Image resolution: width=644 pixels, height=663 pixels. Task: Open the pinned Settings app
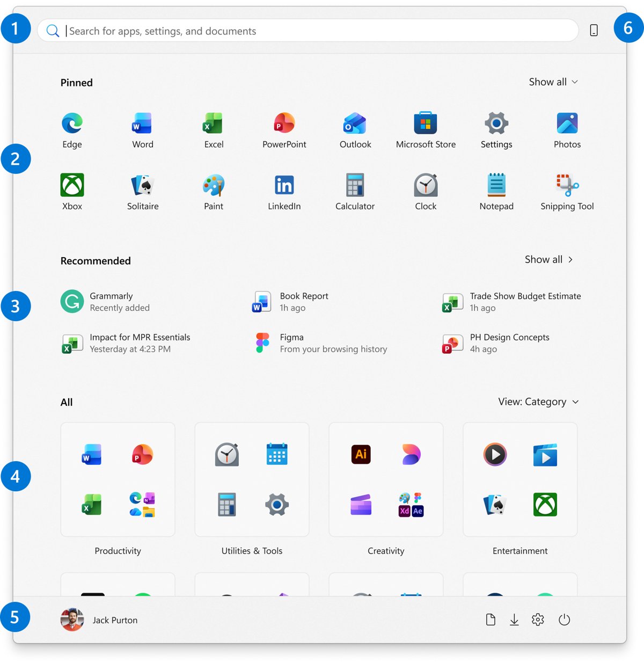pyautogui.click(x=496, y=130)
